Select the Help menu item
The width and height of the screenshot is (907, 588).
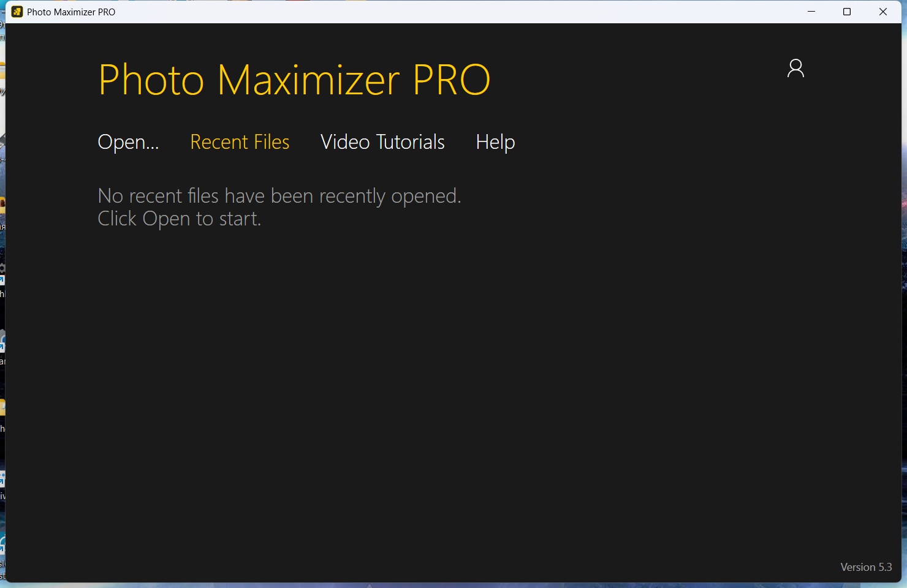coord(495,143)
